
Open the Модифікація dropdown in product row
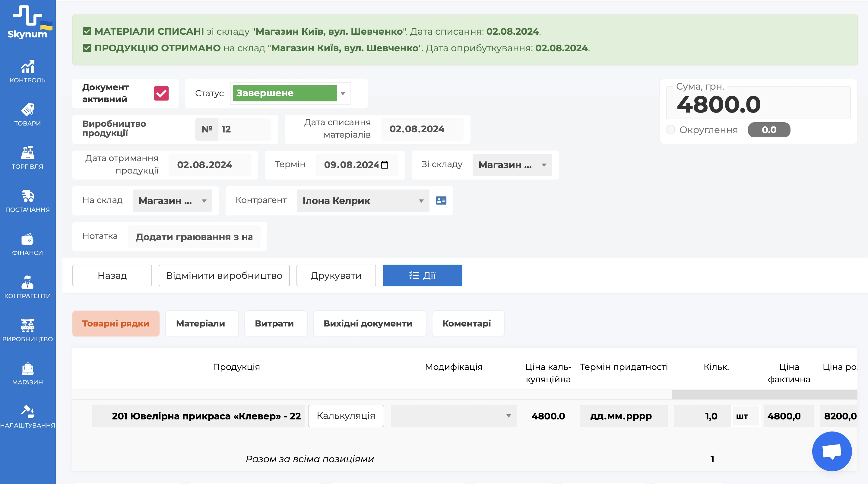[x=453, y=416]
